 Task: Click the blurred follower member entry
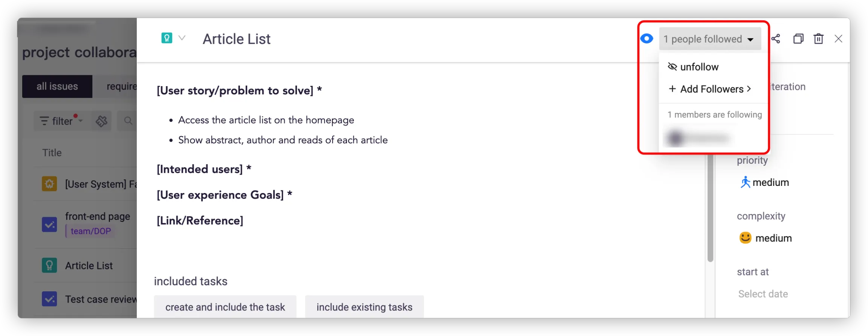697,138
